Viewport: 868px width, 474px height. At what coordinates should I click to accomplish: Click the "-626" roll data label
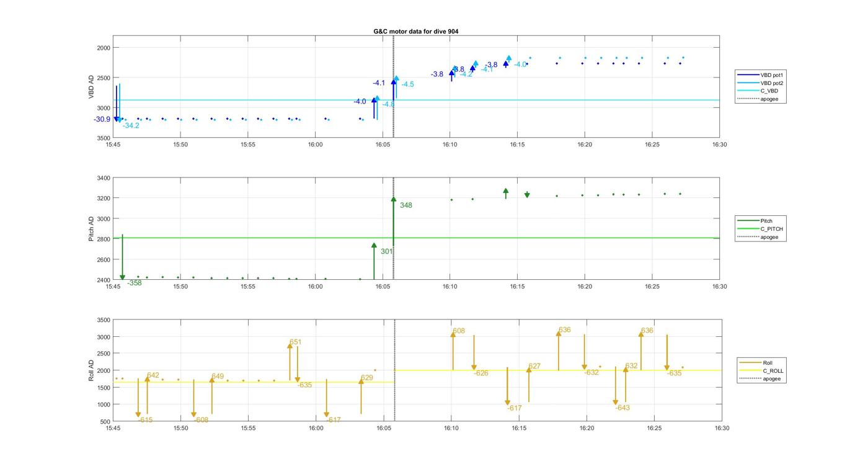point(481,373)
